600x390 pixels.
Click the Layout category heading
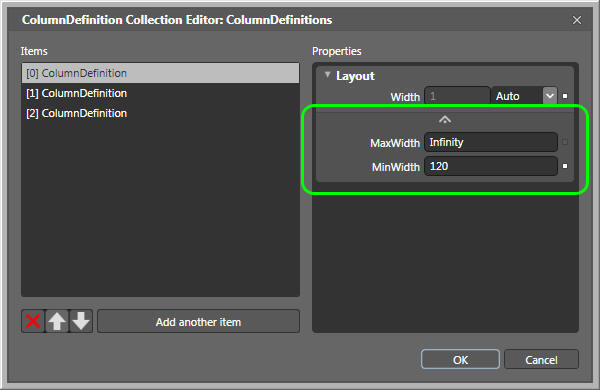355,76
